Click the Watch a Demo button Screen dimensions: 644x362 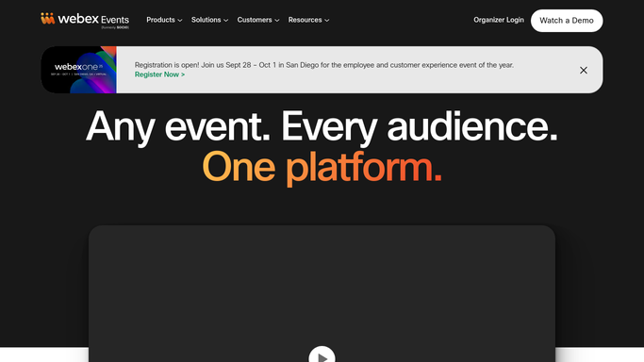tap(567, 21)
